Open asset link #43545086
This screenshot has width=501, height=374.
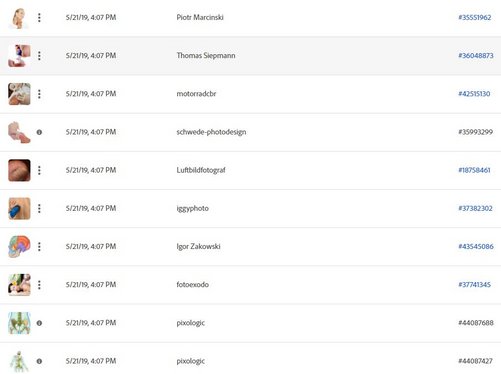coord(476,246)
